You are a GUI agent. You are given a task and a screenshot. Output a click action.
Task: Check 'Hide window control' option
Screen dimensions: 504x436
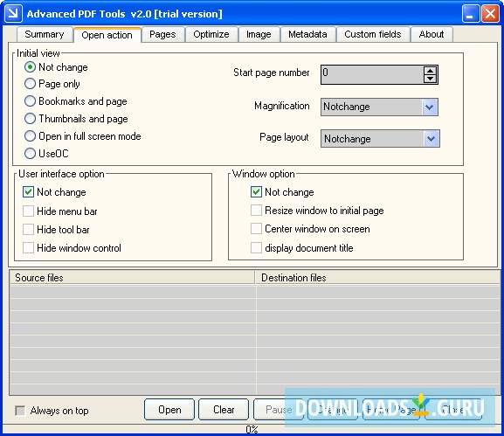[x=28, y=248]
